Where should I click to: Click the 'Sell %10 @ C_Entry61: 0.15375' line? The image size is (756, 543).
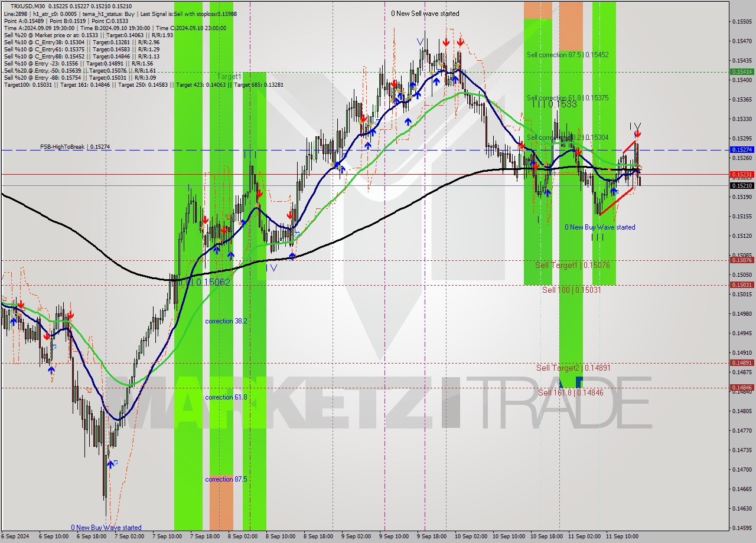point(82,50)
